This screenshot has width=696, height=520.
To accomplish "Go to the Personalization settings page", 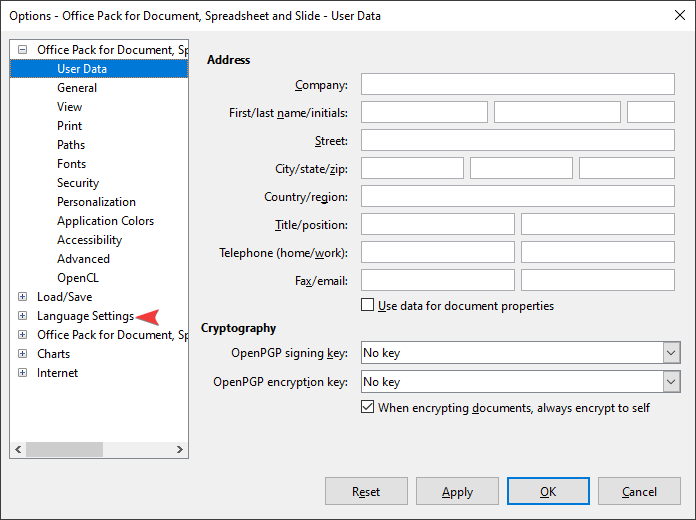I will tap(96, 202).
